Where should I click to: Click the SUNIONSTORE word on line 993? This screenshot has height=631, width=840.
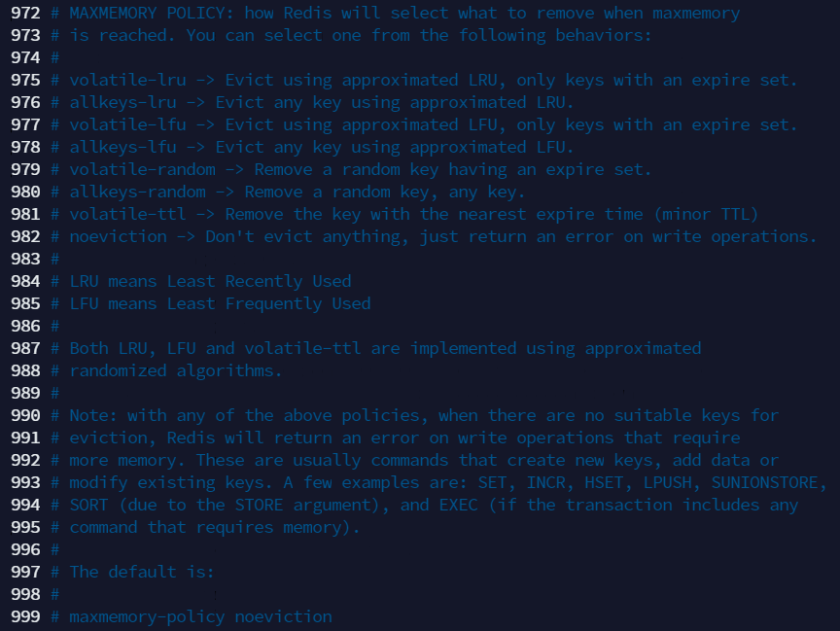point(764,482)
